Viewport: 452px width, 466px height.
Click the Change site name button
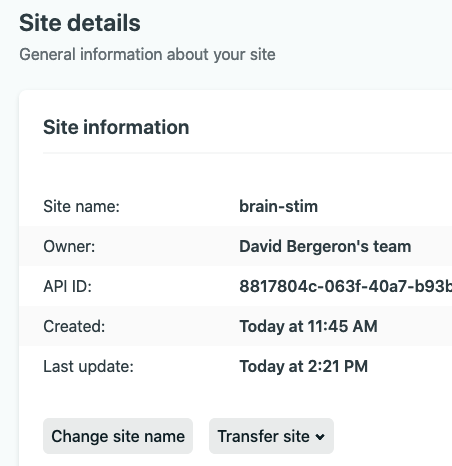118,436
